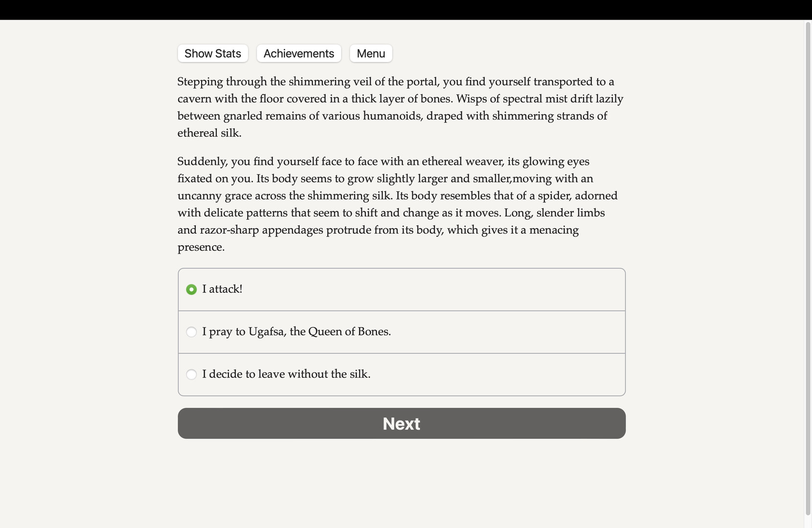Open the Menu button
The image size is (812, 528).
(371, 53)
